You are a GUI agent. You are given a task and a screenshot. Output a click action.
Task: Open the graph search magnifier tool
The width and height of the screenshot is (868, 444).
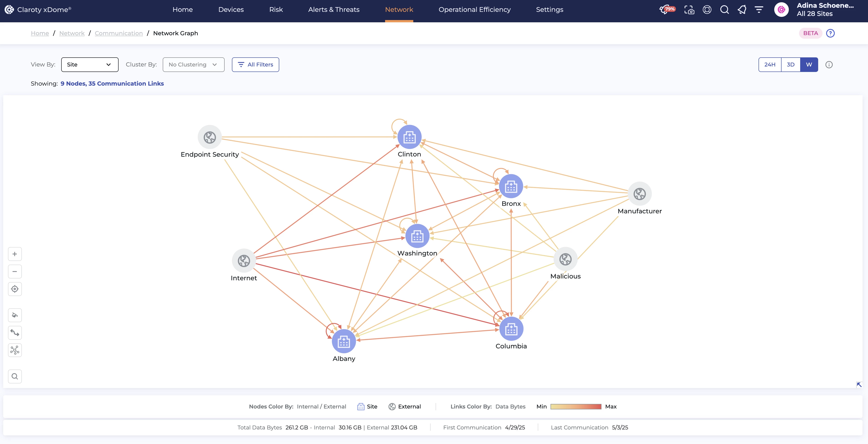click(15, 376)
